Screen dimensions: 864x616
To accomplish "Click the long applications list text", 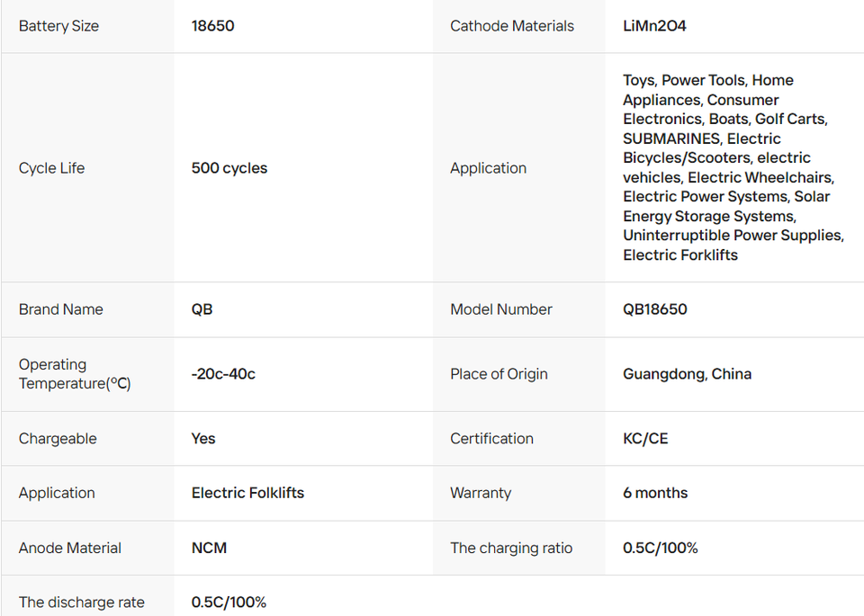I will (x=733, y=168).
